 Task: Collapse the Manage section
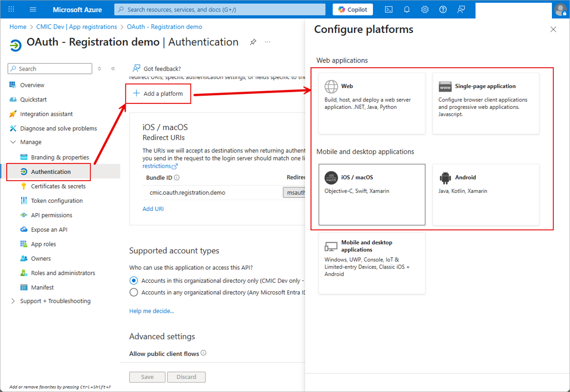click(14, 142)
